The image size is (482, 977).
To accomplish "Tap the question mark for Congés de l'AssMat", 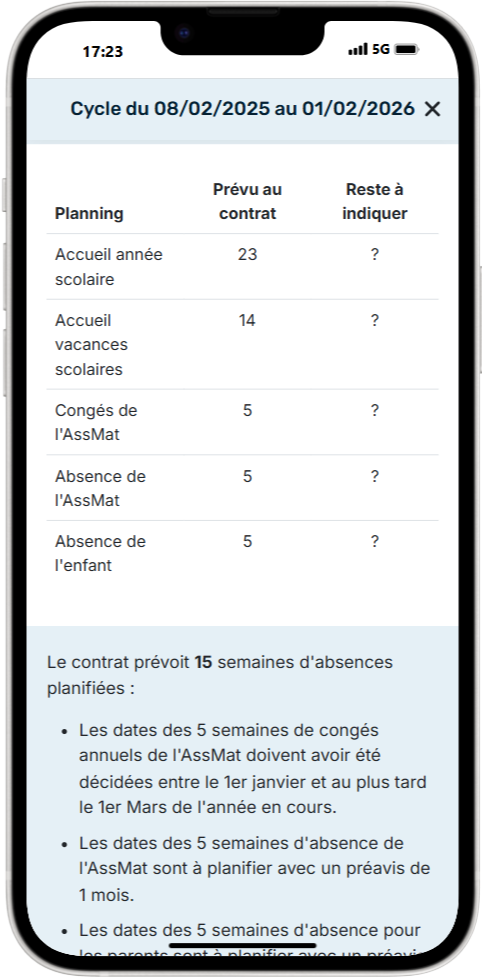I will coord(375,411).
